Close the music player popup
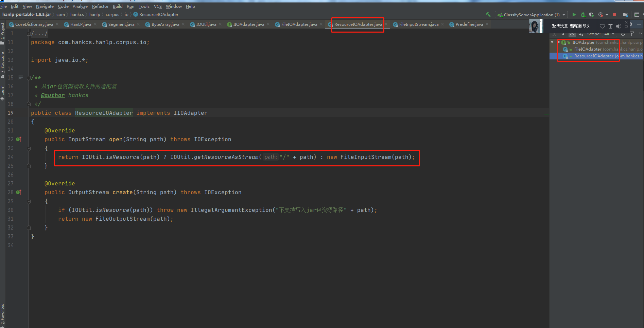644x328 pixels. (626, 22)
